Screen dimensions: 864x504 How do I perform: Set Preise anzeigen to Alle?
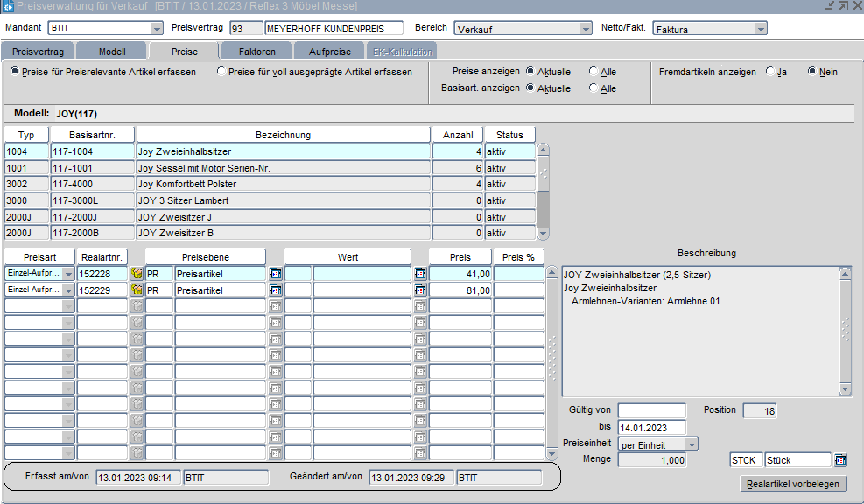(x=594, y=72)
